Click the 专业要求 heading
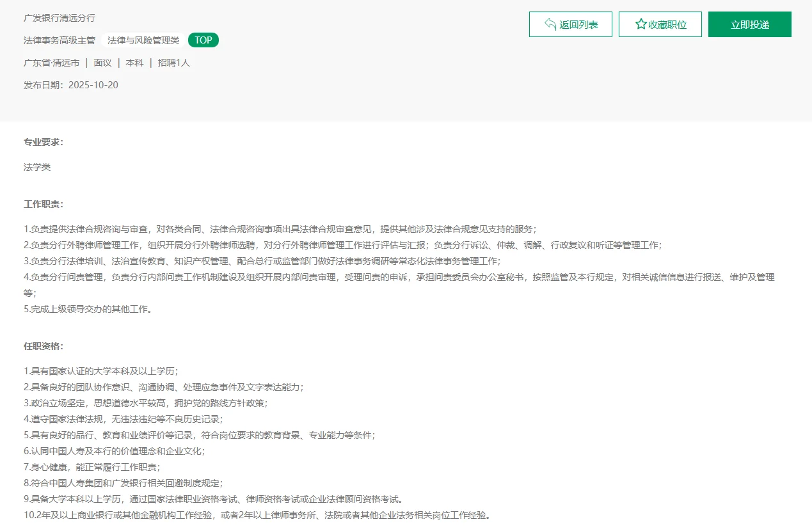This screenshot has height=531, width=812. point(44,142)
